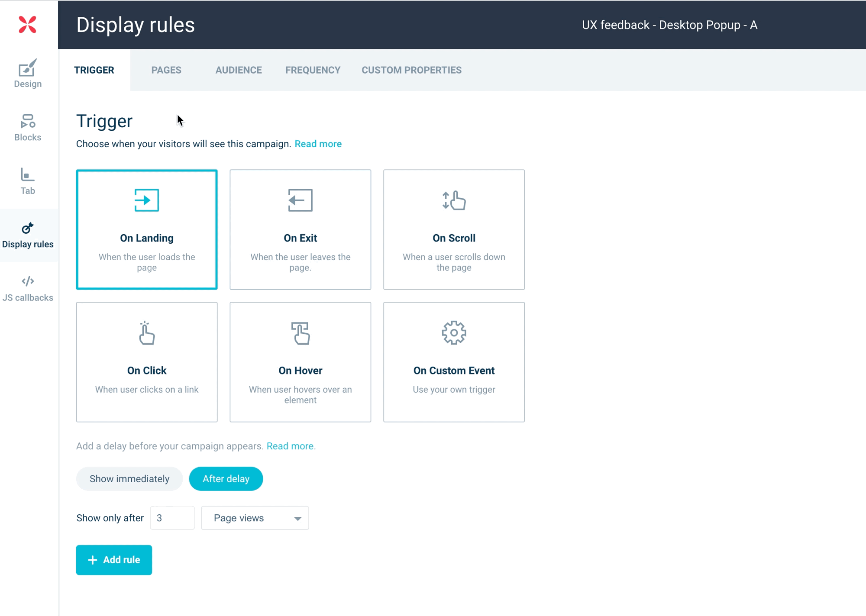The width and height of the screenshot is (866, 616).
Task: Click the Show only after number field
Action: (x=172, y=518)
